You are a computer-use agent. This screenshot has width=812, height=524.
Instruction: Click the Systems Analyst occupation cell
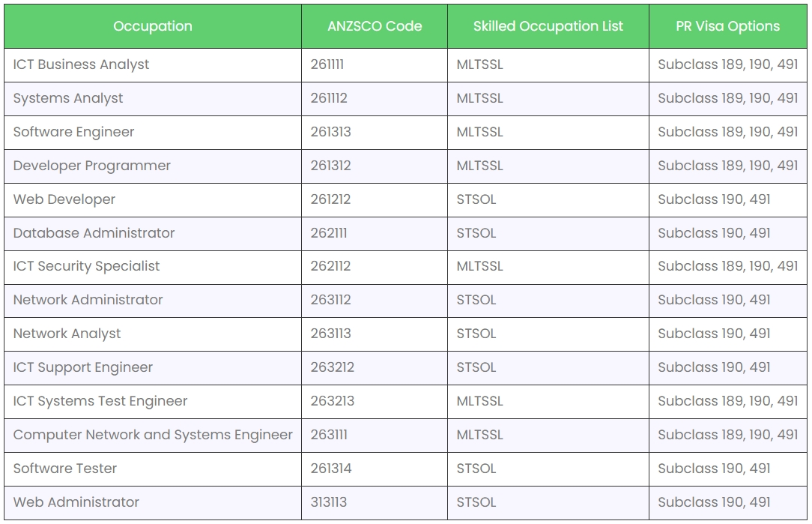click(68, 98)
